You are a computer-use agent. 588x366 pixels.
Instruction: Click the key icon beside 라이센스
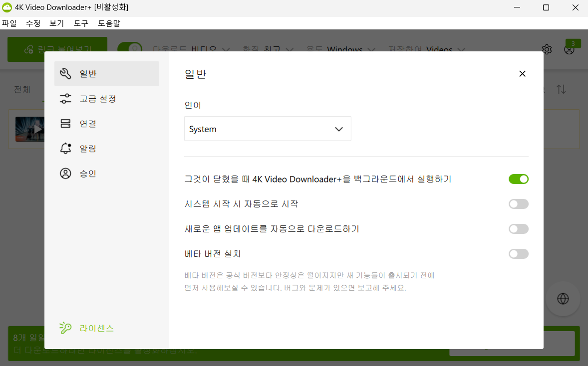[x=65, y=328]
